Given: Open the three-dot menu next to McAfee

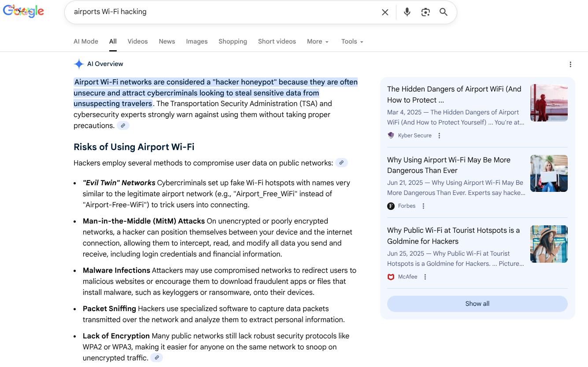Looking at the screenshot, I should [x=425, y=277].
